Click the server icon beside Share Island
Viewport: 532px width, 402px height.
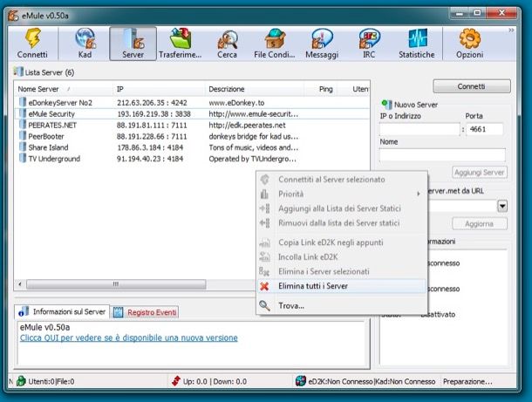(23, 146)
